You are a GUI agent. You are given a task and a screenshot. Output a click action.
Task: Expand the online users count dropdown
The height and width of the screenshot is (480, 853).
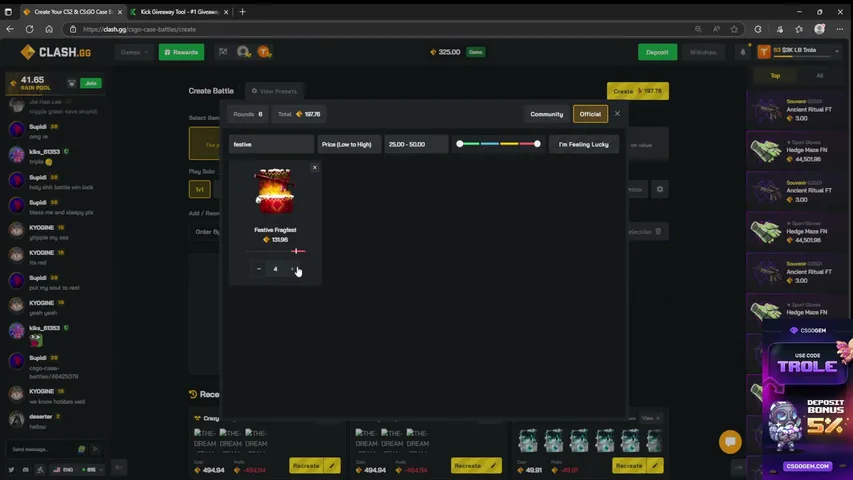91,469
